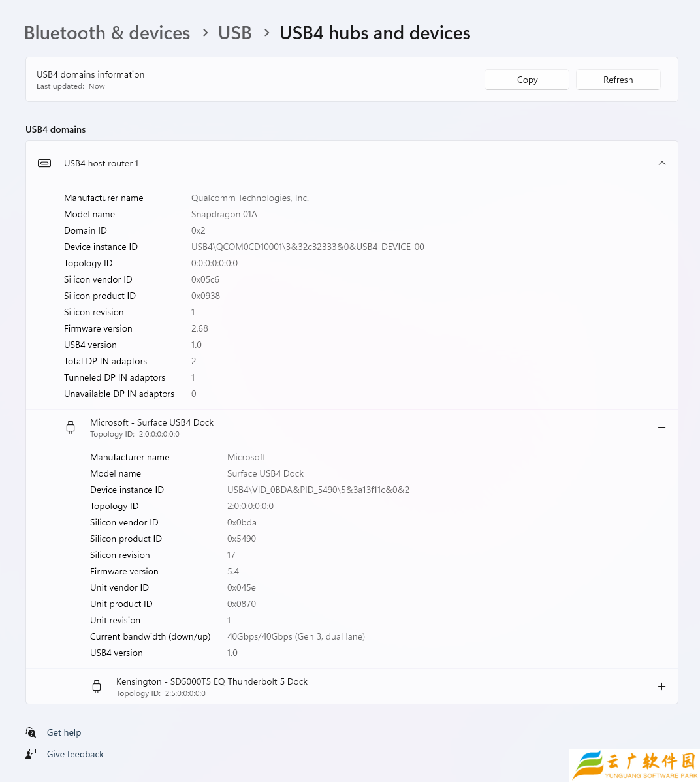Image resolution: width=700 pixels, height=782 pixels.
Task: Refresh the USB4 domains information
Action: (618, 80)
